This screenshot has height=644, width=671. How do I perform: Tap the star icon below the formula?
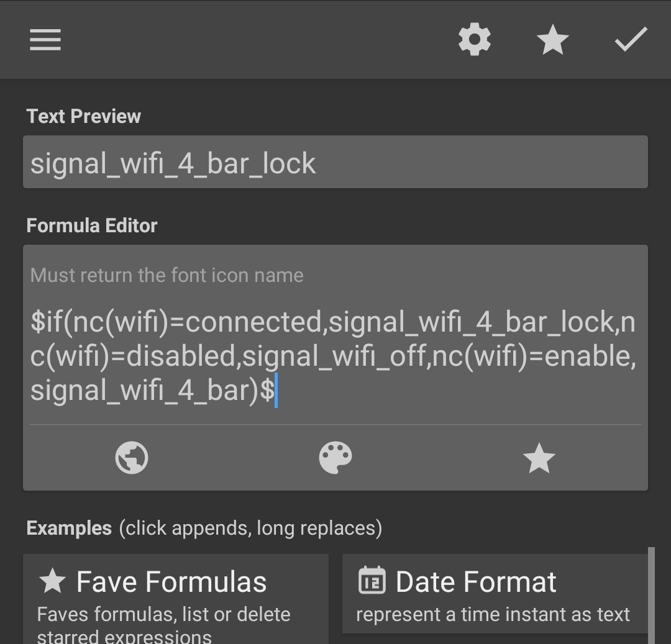(x=539, y=458)
